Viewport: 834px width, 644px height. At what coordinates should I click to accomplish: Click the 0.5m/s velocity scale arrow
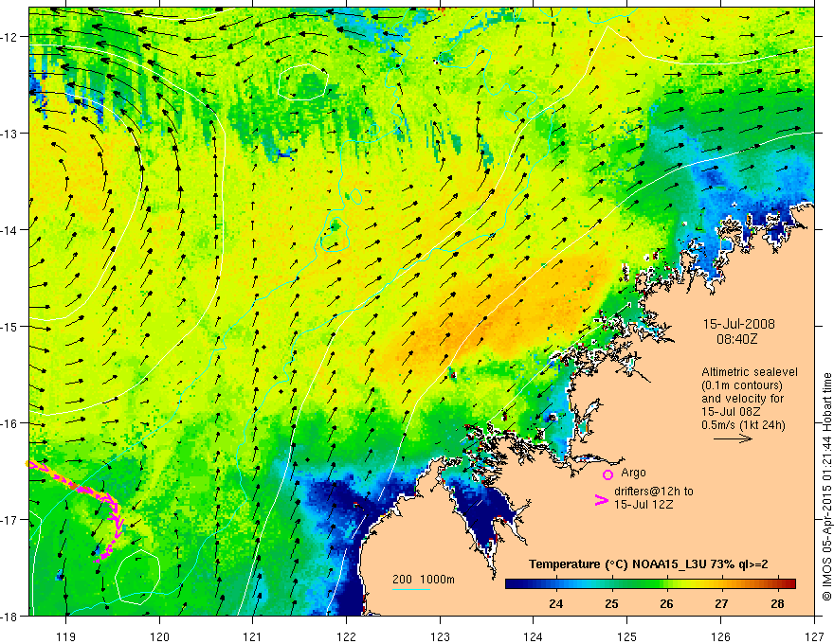733,438
